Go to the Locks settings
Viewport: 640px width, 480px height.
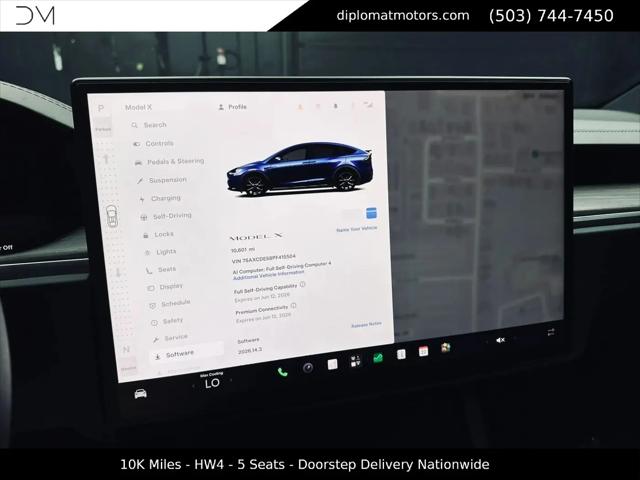[x=158, y=235]
